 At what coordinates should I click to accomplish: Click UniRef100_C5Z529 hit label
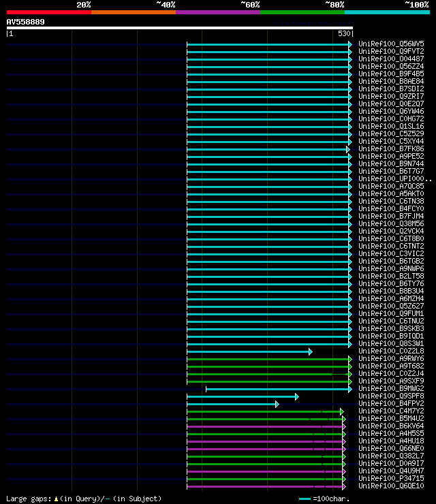391,133
